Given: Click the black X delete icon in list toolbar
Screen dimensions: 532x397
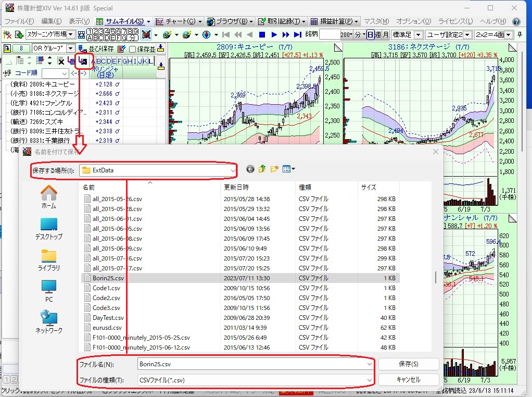Looking at the screenshot, I should (61, 61).
